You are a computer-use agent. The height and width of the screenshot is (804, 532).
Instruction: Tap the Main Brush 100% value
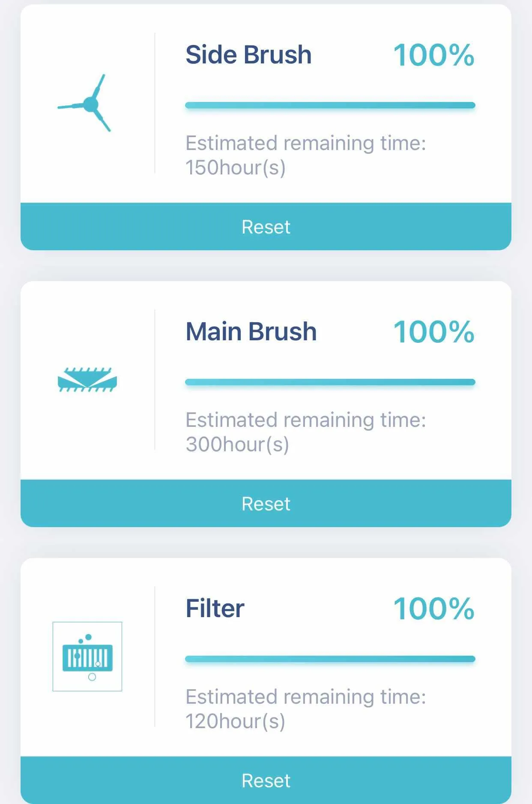coord(433,332)
